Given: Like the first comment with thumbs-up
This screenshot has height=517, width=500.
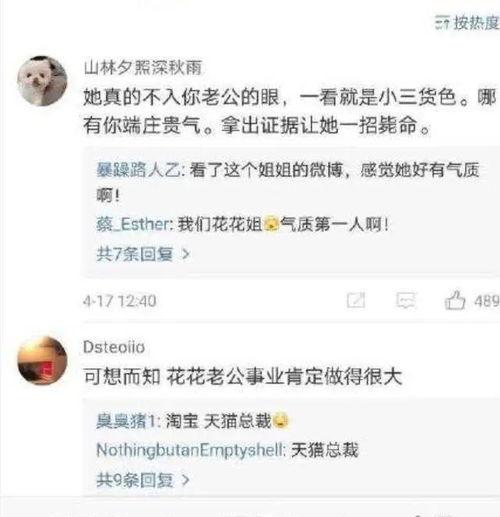Looking at the screenshot, I should pos(455,300).
